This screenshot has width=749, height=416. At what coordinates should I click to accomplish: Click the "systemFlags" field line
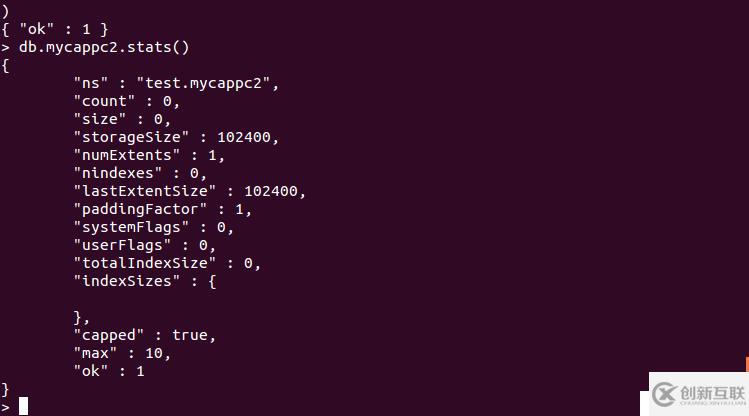pyautogui.click(x=152, y=227)
